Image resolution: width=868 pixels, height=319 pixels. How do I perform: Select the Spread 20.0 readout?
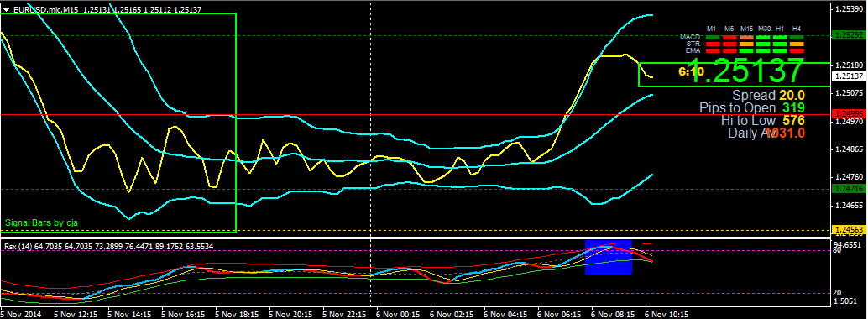768,95
